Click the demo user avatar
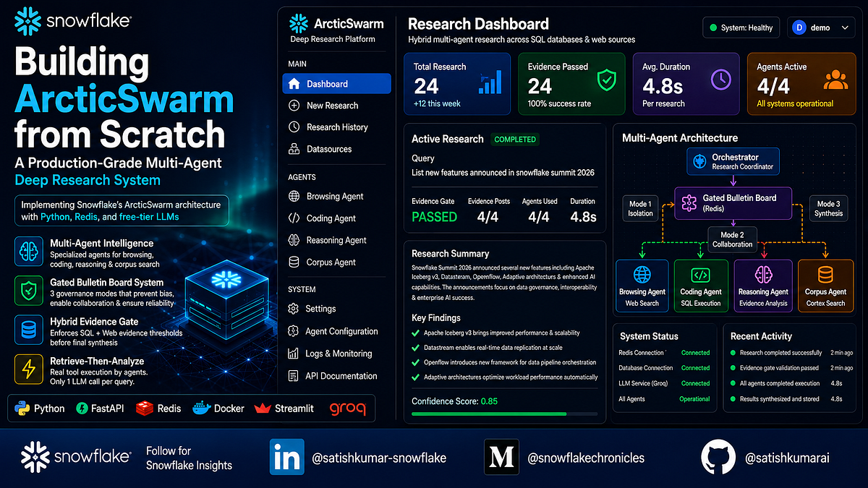Image resolution: width=868 pixels, height=488 pixels. click(799, 27)
